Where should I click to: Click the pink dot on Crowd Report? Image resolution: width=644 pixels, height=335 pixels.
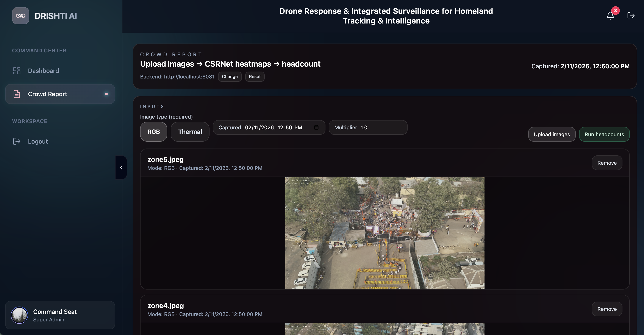(x=106, y=94)
